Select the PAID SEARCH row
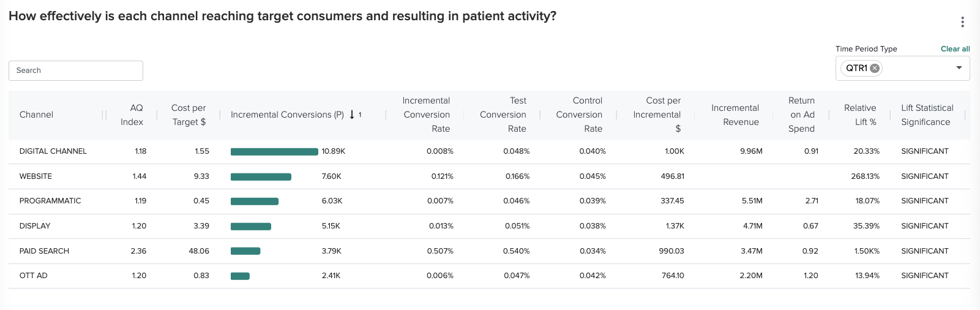This screenshot has height=310, width=980. point(44,251)
